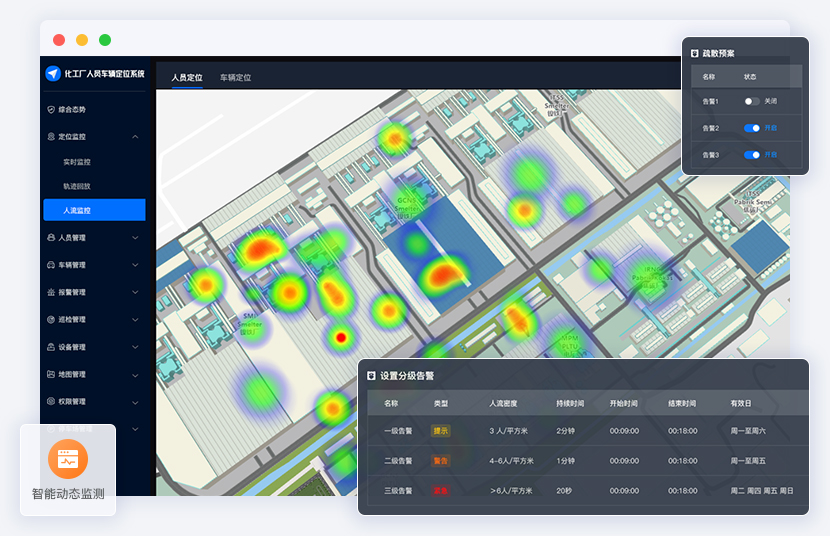Click the 地图管理 map icon in sidebar
Image resolution: width=830 pixels, height=536 pixels.
(x=51, y=374)
